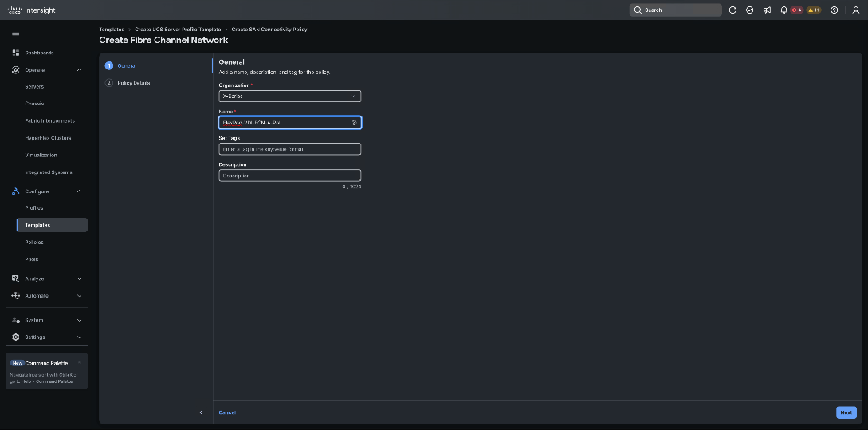Clear the Name field with X icon
Image resolution: width=868 pixels, height=430 pixels.
click(354, 123)
